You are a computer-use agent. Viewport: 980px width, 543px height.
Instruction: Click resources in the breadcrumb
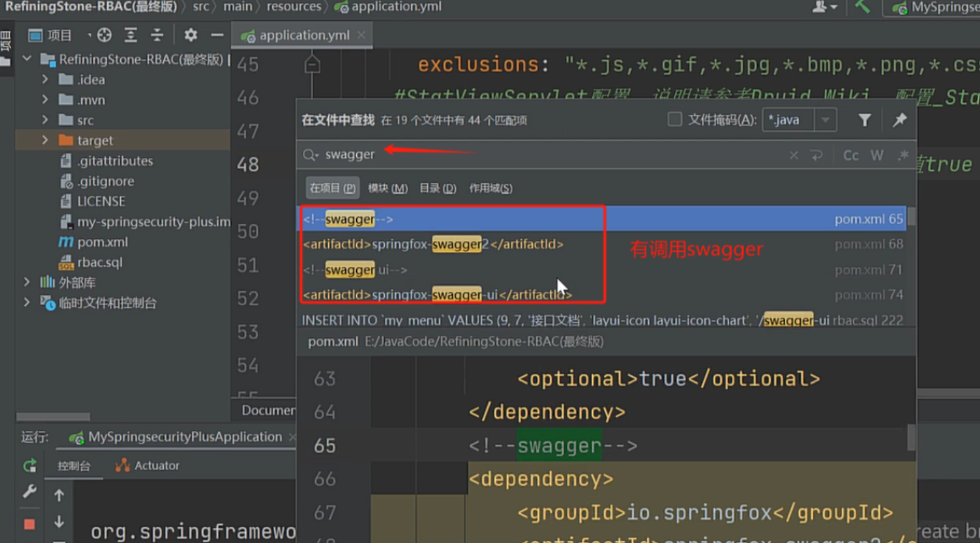click(294, 7)
